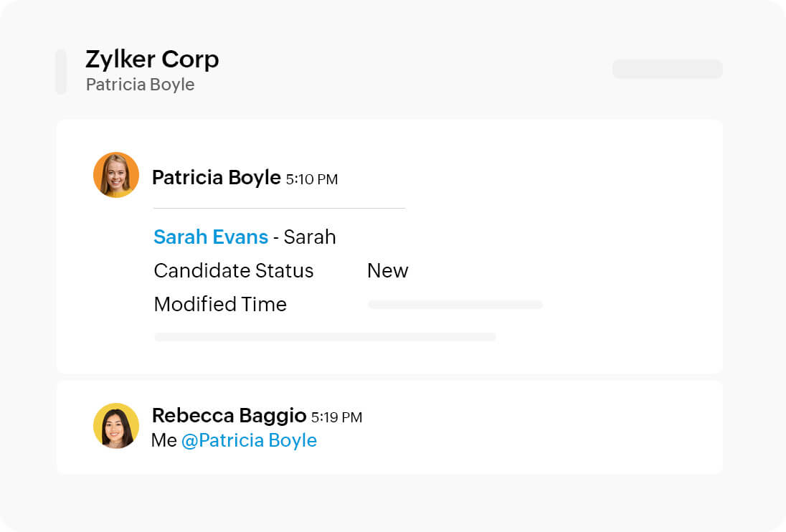The image size is (786, 532).
Task: Select the Candidate Status label
Action: 234,271
